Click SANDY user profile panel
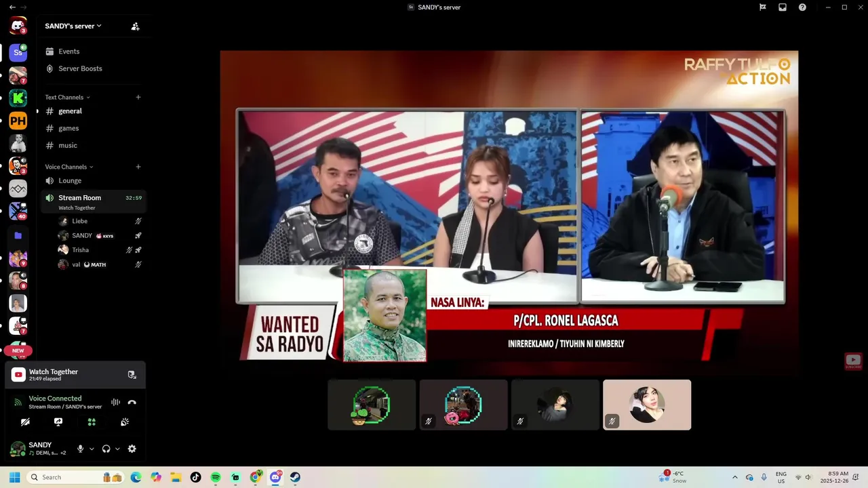The height and width of the screenshot is (488, 868). [x=38, y=449]
